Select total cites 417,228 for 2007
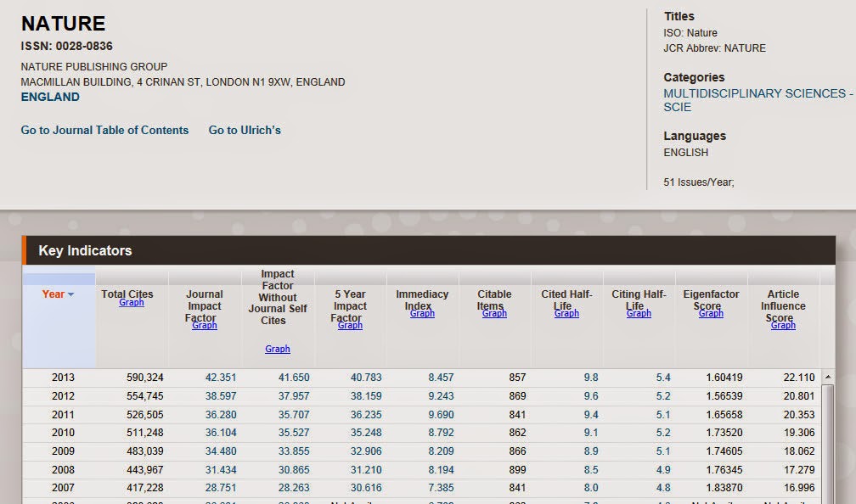Screen dimensions: 856x504 pyautogui.click(x=144, y=488)
